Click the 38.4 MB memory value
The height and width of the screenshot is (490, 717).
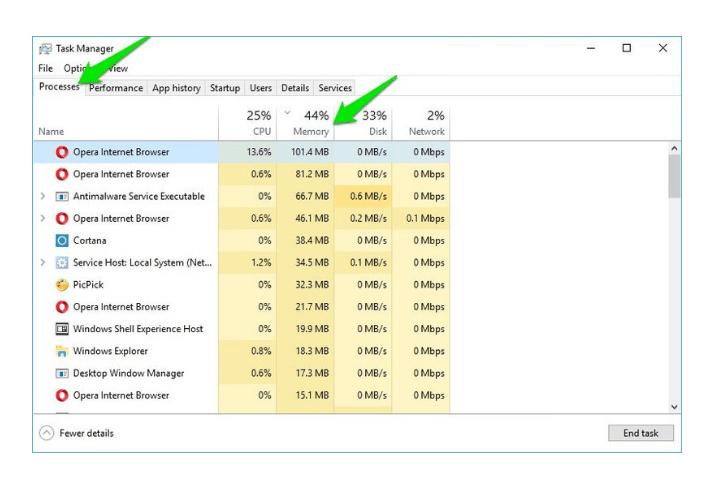[x=312, y=240]
